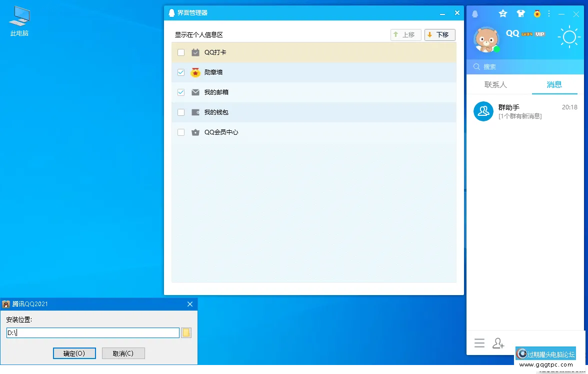Click the 下移 move-down button

439,34
